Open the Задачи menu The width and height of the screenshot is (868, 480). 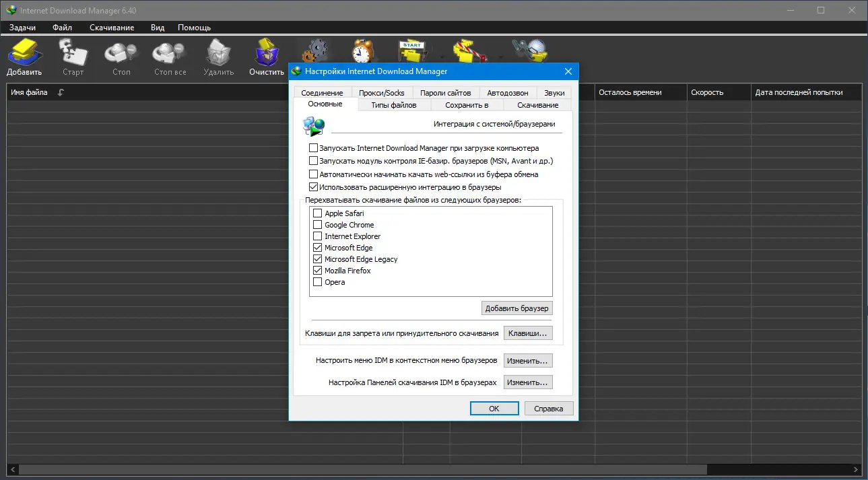pos(23,28)
